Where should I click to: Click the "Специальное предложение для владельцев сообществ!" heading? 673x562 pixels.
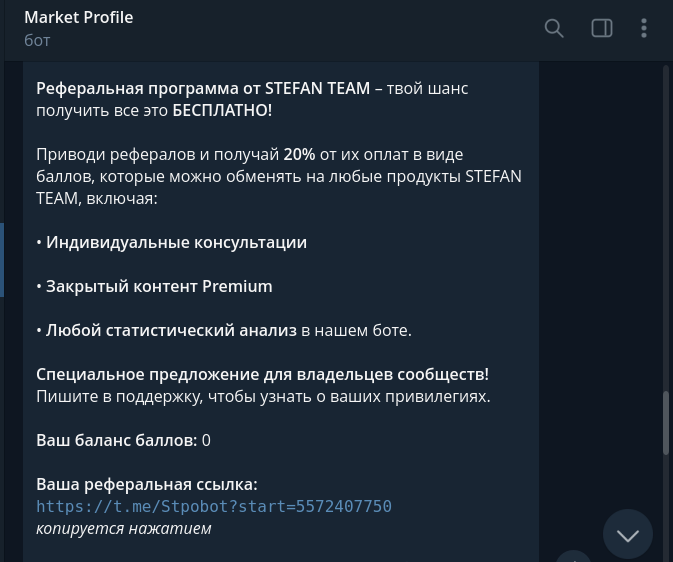(x=262, y=375)
